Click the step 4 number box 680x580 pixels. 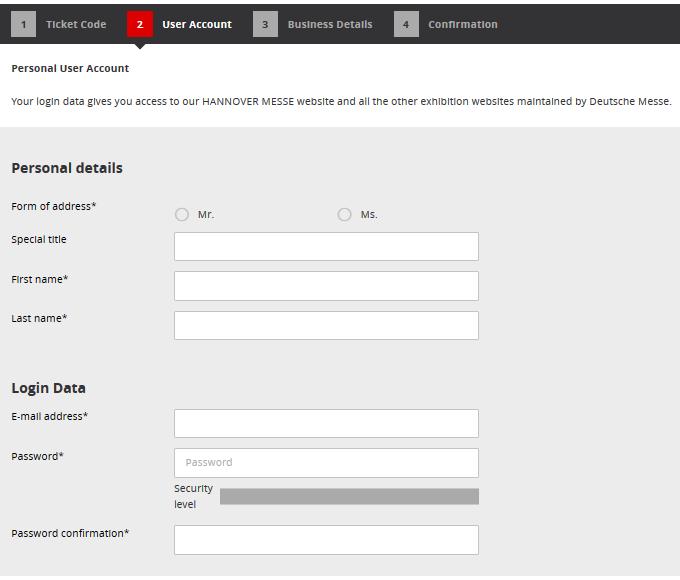[x=406, y=24]
